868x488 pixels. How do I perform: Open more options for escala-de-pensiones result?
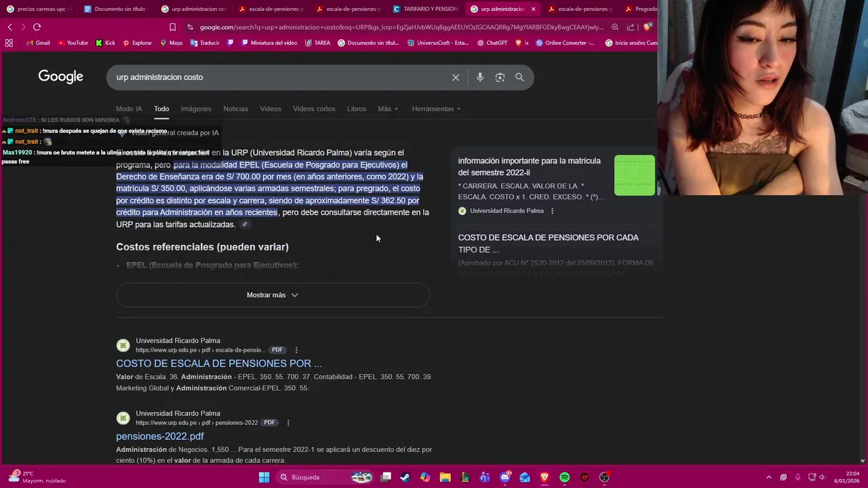pyautogui.click(x=296, y=350)
